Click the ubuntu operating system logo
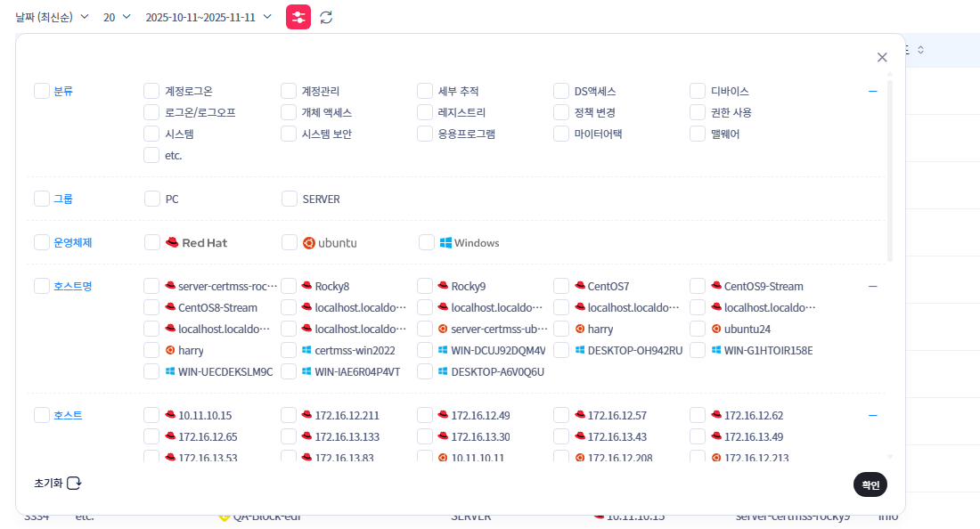The width and height of the screenshot is (980, 529). [330, 242]
